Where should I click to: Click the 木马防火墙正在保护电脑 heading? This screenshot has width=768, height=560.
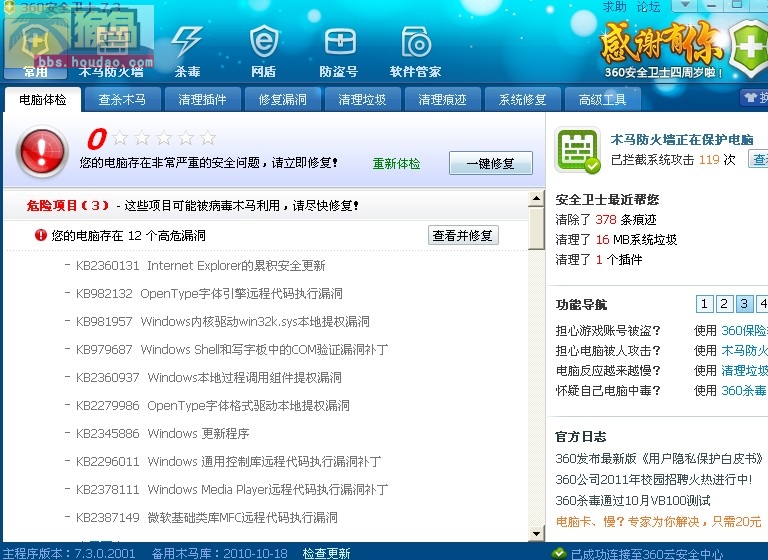point(682,140)
